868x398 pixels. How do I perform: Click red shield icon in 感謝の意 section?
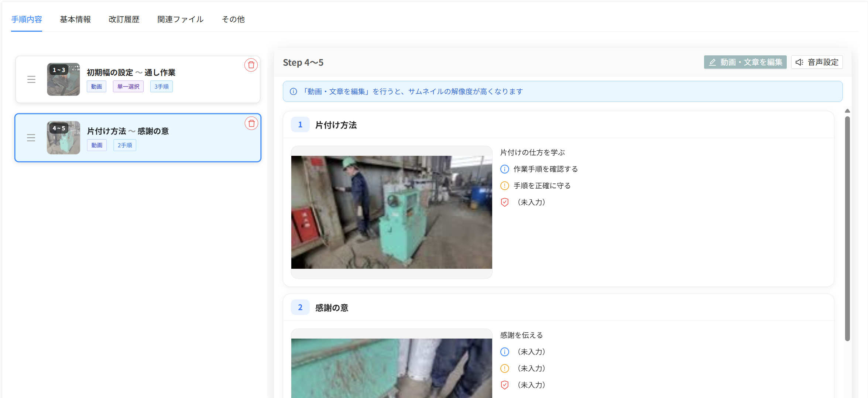(x=504, y=385)
